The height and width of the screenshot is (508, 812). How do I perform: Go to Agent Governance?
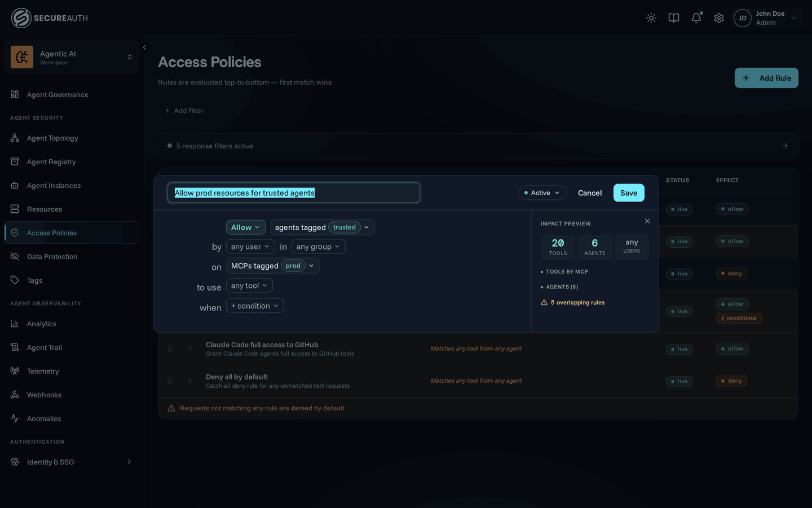(58, 95)
